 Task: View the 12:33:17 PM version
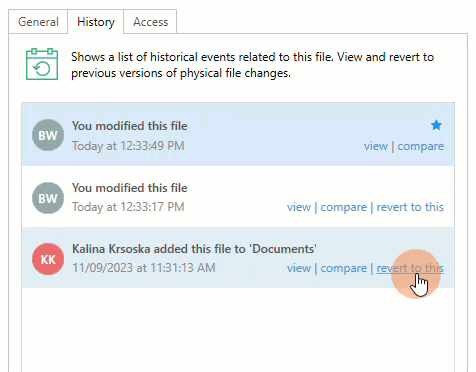(299, 207)
